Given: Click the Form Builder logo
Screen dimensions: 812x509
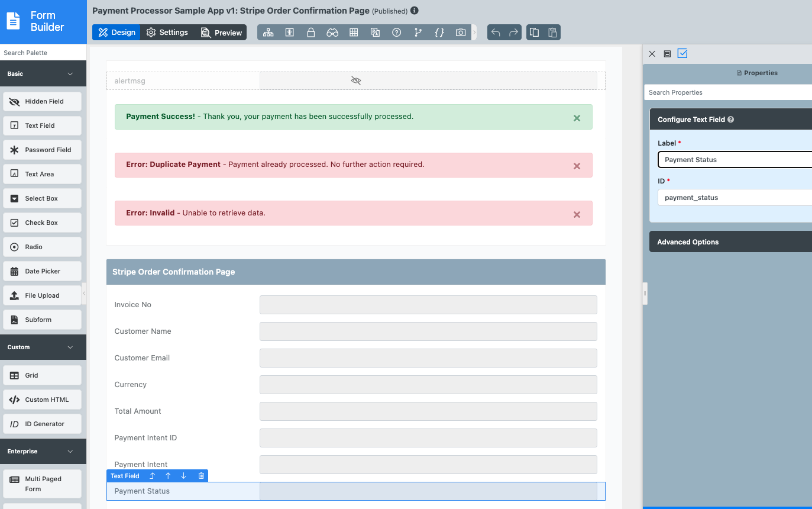Looking at the screenshot, I should pyautogui.click(x=43, y=21).
